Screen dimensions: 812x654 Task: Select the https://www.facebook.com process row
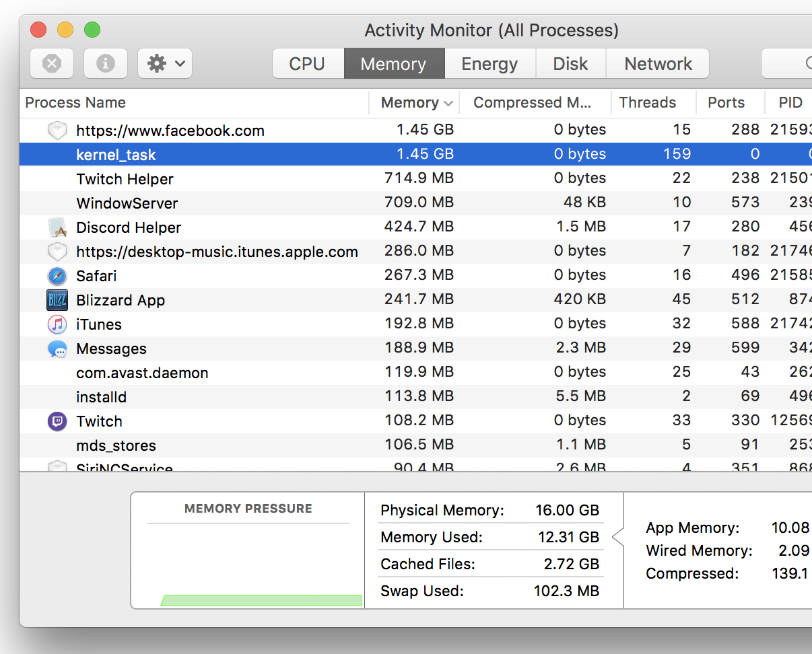(415, 130)
